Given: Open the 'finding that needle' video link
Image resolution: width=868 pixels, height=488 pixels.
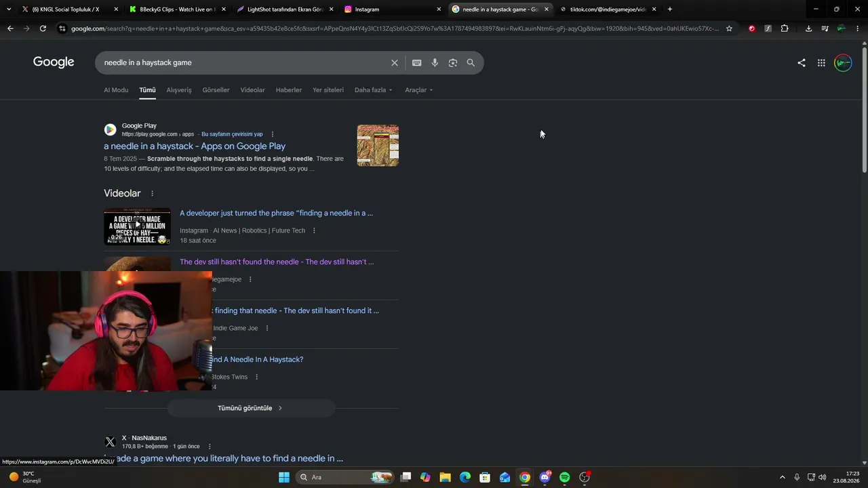Looking at the screenshot, I should click(x=296, y=310).
